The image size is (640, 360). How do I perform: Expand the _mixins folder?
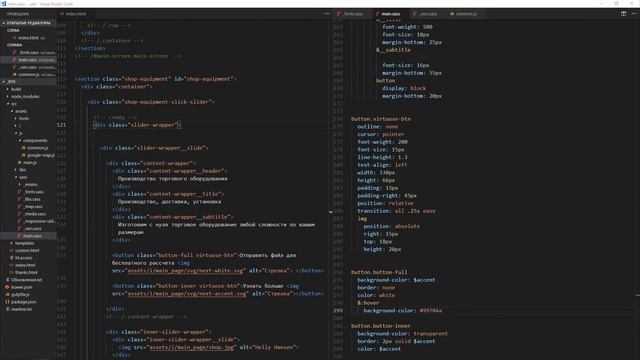point(30,184)
